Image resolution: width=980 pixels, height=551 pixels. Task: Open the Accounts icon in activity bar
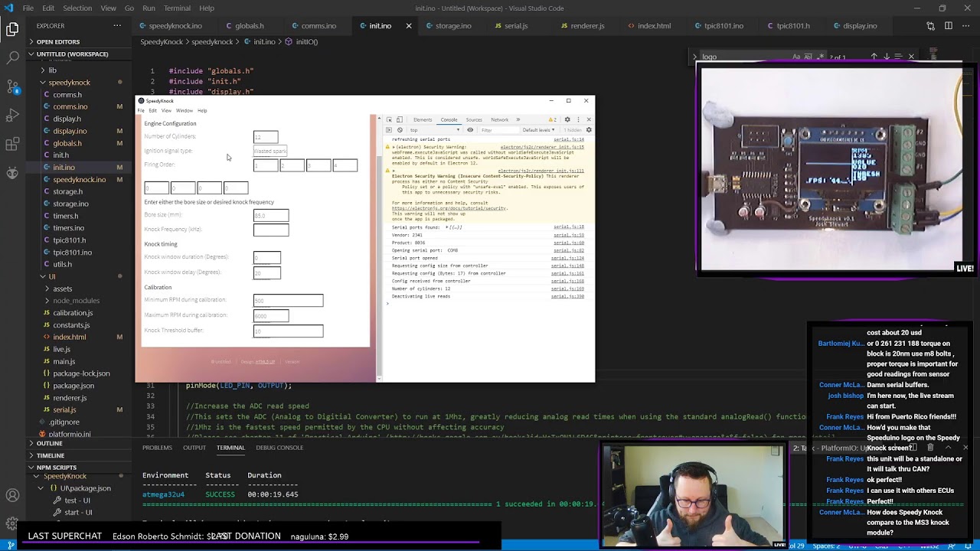coord(12,496)
